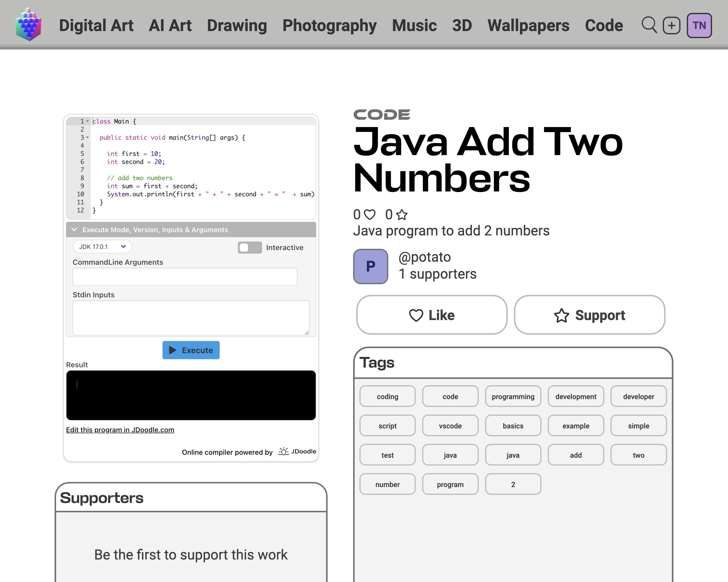Open the TN profile avatar
The width and height of the screenshot is (728, 582).
point(699,25)
